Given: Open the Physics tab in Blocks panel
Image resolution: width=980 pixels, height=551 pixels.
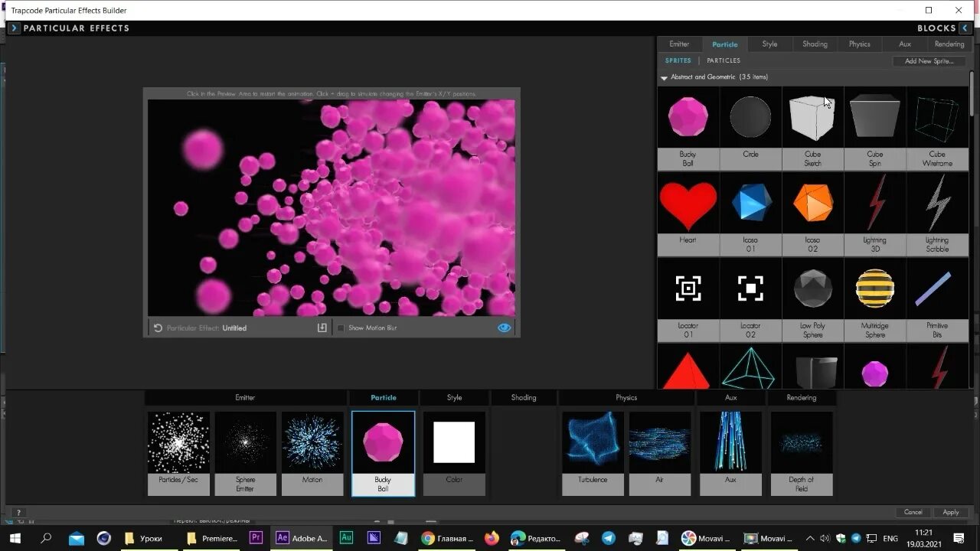Looking at the screenshot, I should point(859,44).
